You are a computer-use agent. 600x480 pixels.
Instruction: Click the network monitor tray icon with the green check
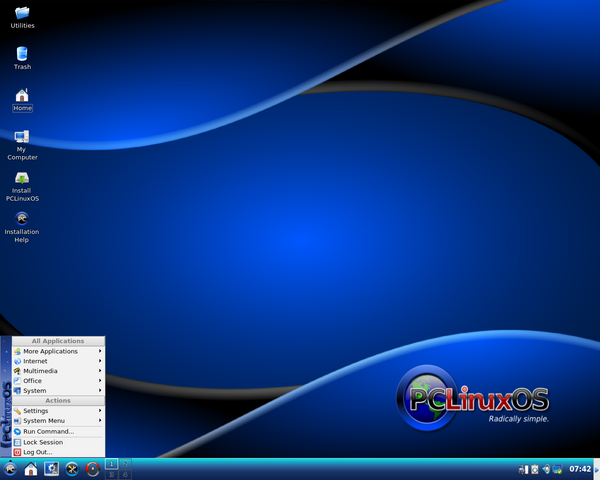557,469
